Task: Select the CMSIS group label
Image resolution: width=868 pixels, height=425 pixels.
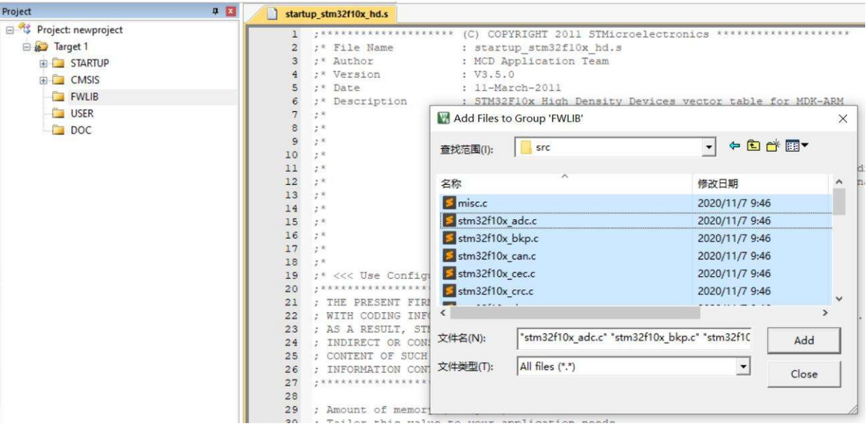Action: [x=85, y=80]
